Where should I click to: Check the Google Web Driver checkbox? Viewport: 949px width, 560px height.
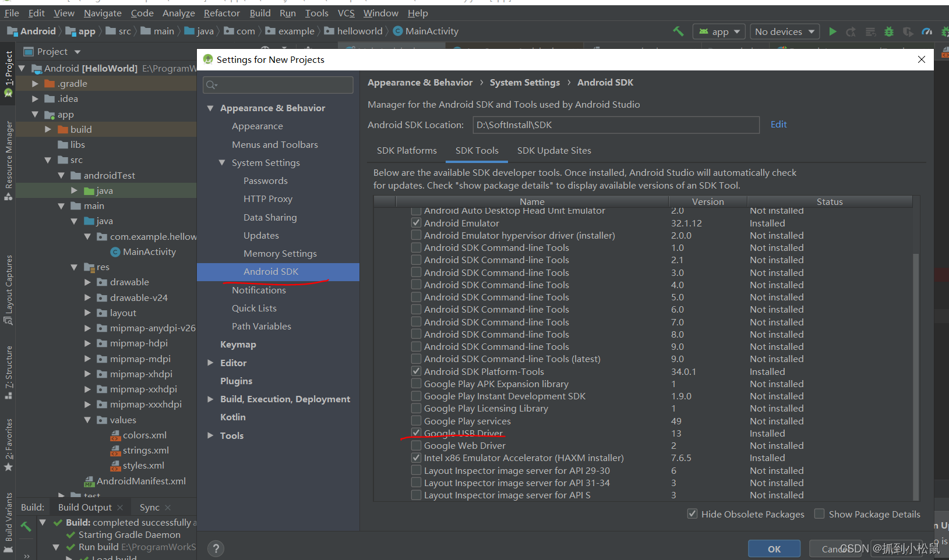[x=416, y=445]
